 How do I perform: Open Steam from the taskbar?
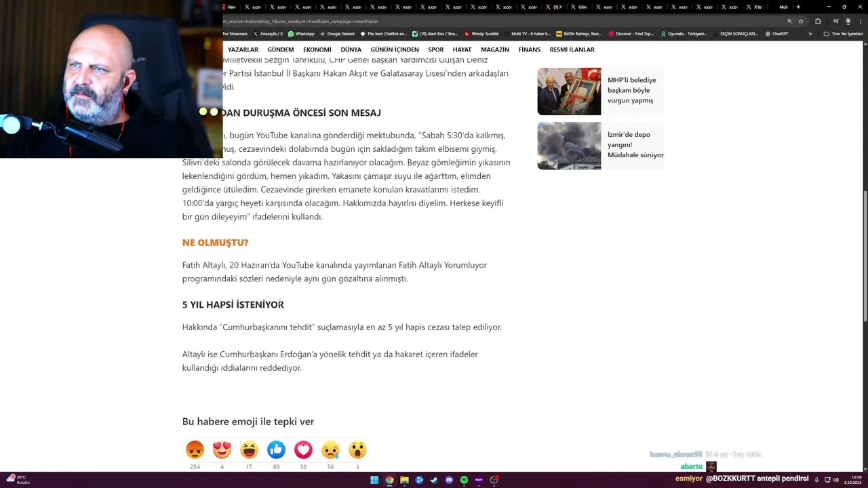(x=434, y=480)
